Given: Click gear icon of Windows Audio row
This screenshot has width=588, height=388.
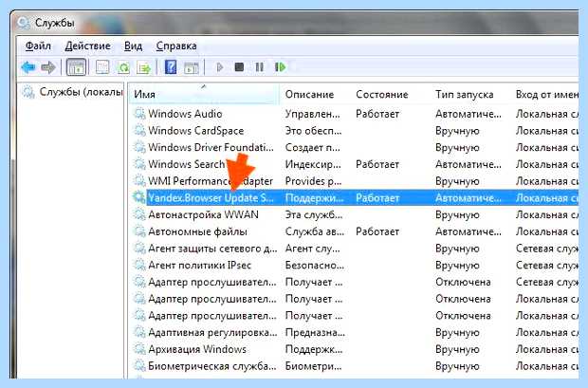Looking at the screenshot, I should point(139,114).
